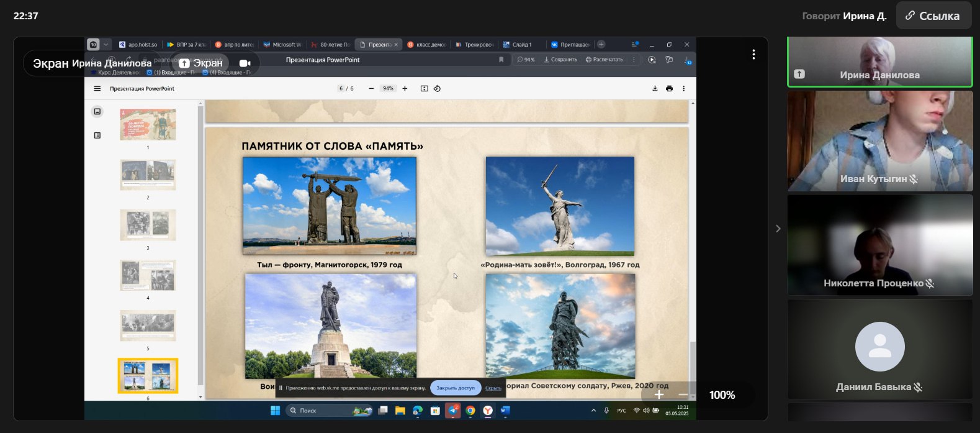Image resolution: width=980 pixels, height=433 pixels.
Task: Click Распечатать in browser toolbar
Action: pyautogui.click(x=604, y=60)
